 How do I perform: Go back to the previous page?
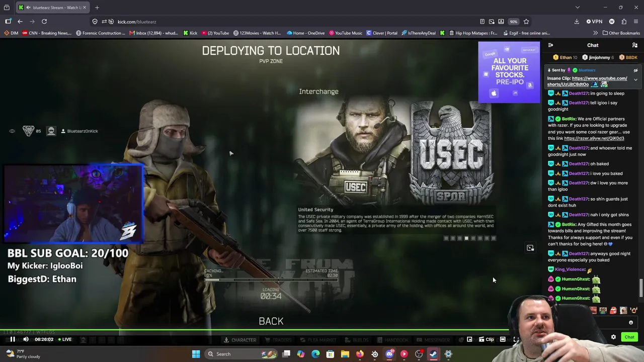click(20, 22)
